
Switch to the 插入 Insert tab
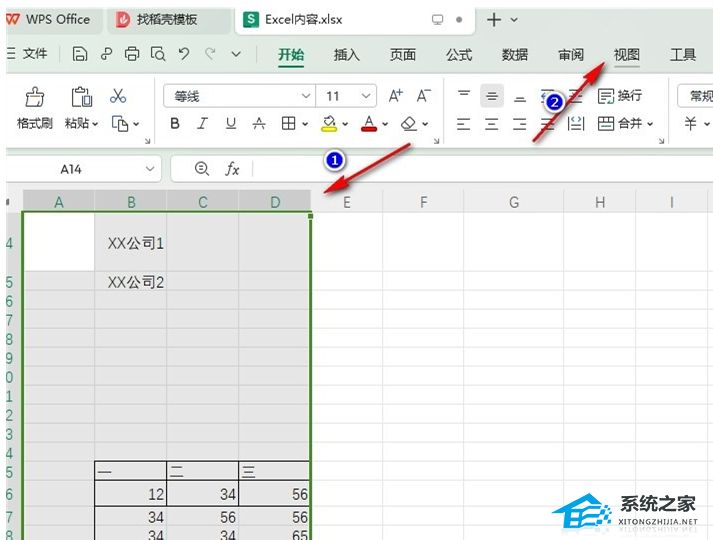(x=347, y=55)
